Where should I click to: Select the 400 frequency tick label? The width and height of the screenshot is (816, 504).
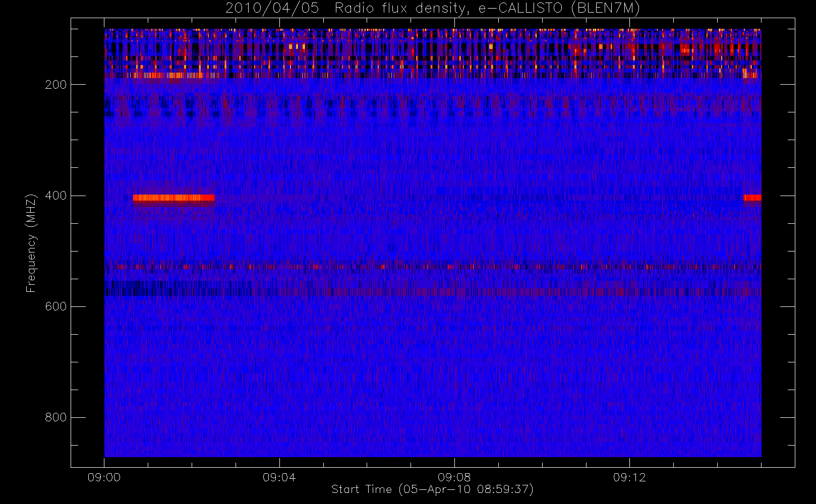click(55, 196)
